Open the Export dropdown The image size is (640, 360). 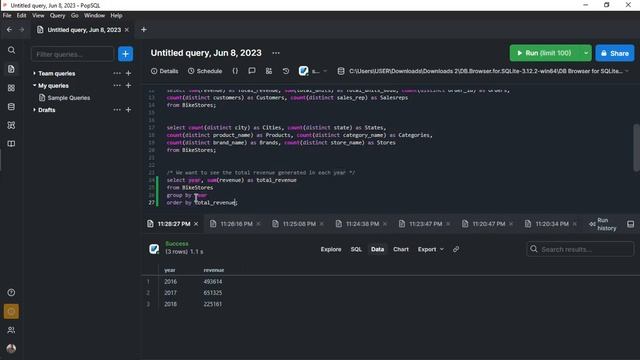(430, 249)
